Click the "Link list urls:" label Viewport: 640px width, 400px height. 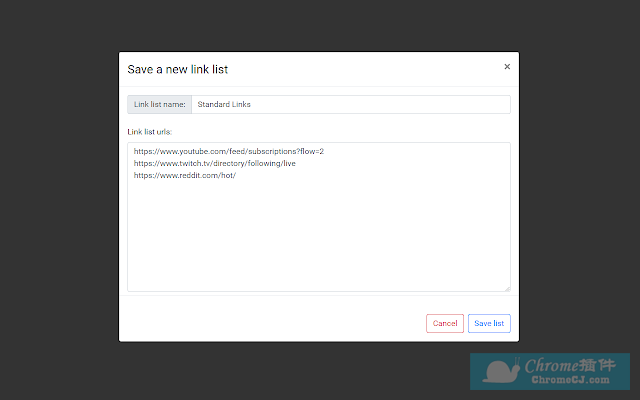tap(151, 131)
